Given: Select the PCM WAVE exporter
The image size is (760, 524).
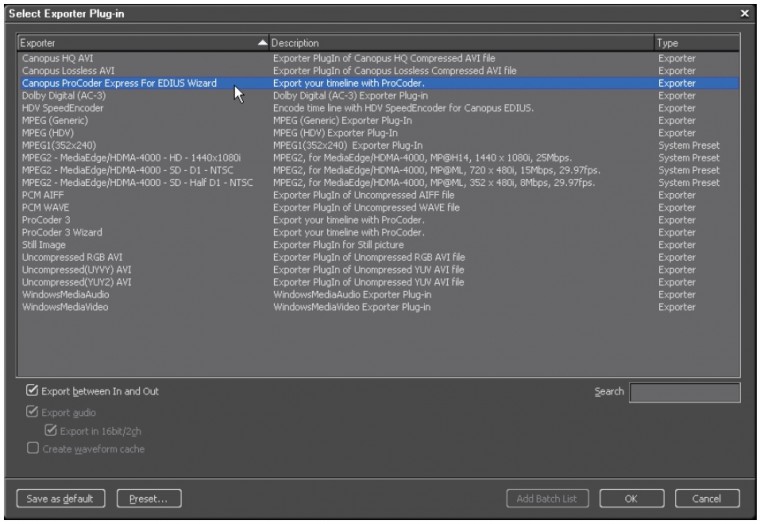Looking at the screenshot, I should click(378, 207).
